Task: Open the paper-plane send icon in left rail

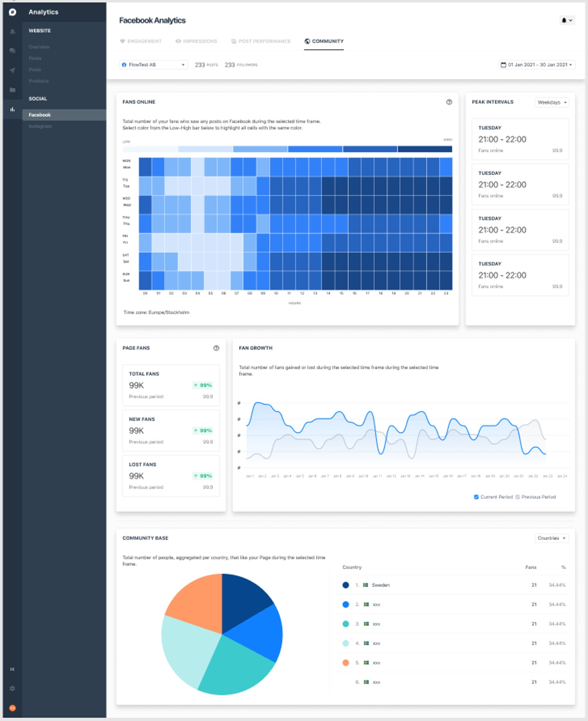Action: click(12, 70)
